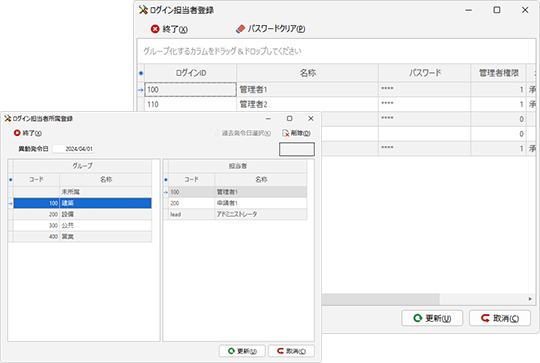Image resolution: width=540 pixels, height=363 pixels.
Task: Select ログインID cell 100
Action: (x=190, y=90)
